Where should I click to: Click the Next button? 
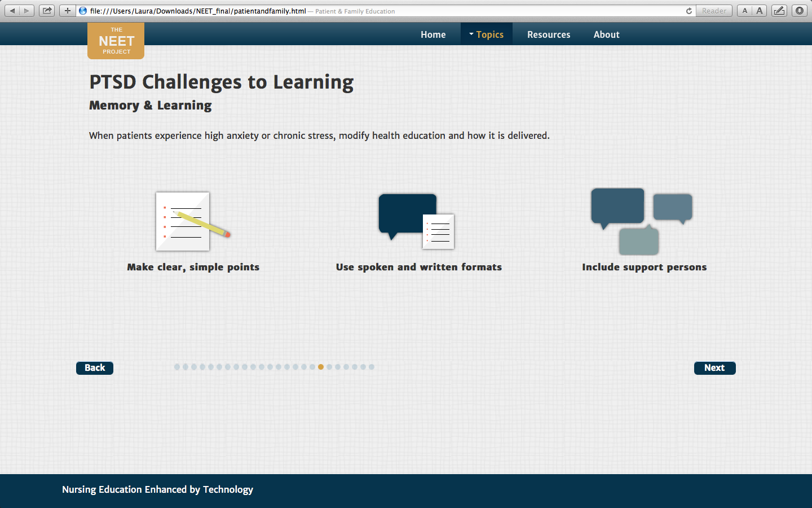pos(714,368)
